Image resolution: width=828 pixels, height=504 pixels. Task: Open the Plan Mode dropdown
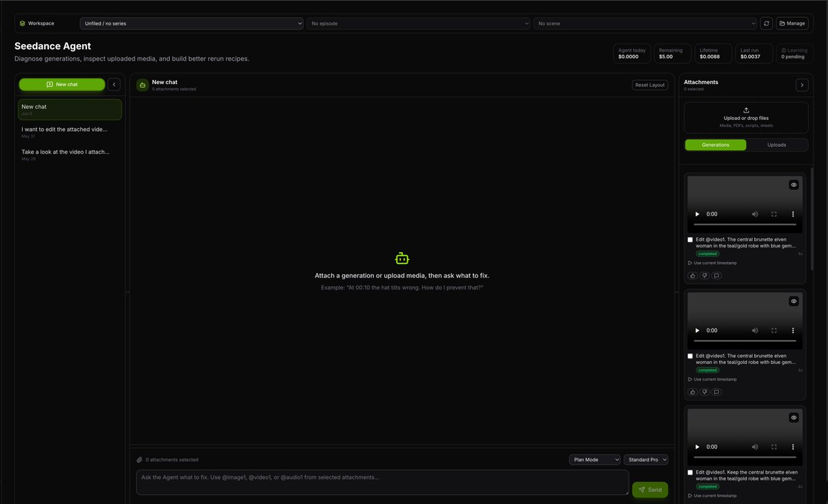coord(595,460)
